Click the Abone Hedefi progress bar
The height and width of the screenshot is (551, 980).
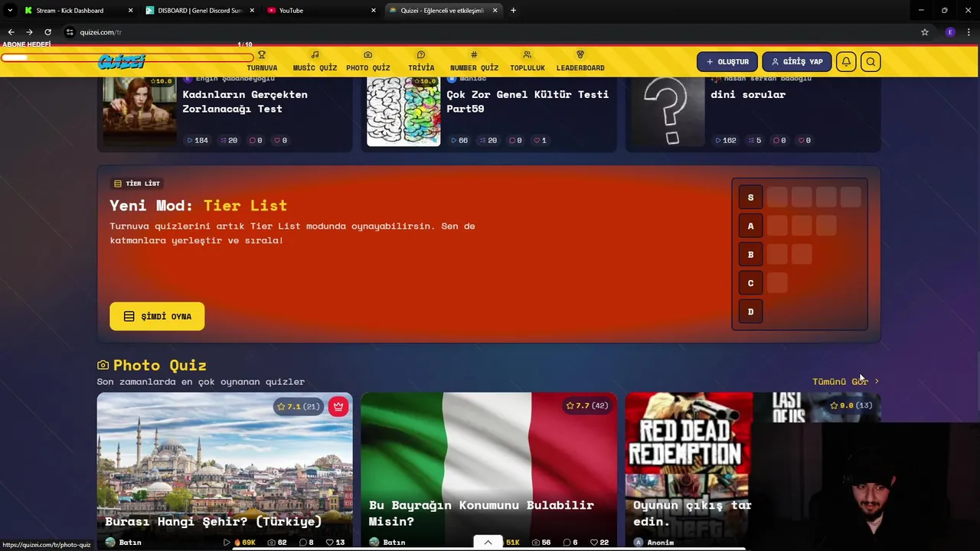pyautogui.click(x=127, y=57)
